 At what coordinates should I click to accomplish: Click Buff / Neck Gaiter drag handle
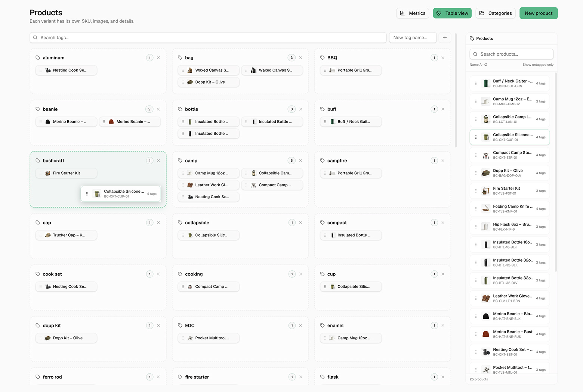click(476, 83)
